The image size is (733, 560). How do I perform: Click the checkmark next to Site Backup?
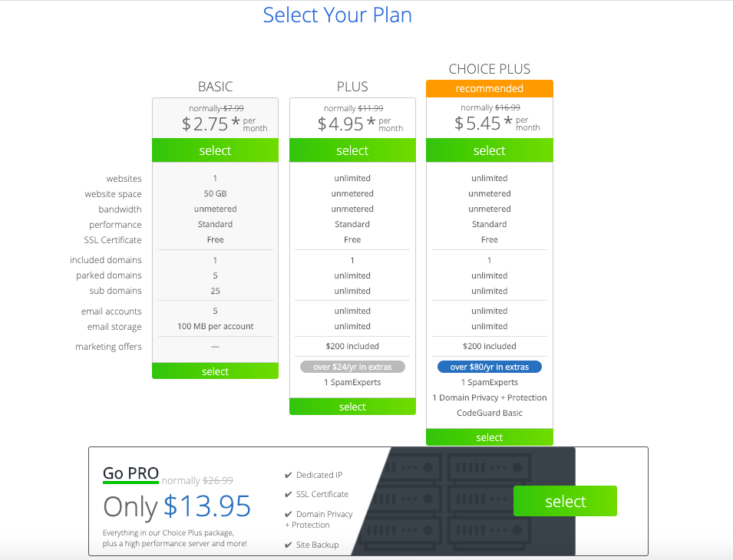point(289,544)
